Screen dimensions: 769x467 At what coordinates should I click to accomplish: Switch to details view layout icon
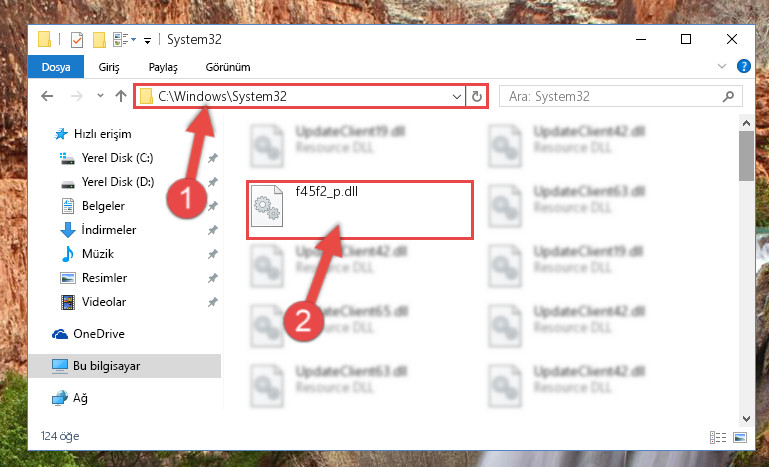(x=718, y=437)
